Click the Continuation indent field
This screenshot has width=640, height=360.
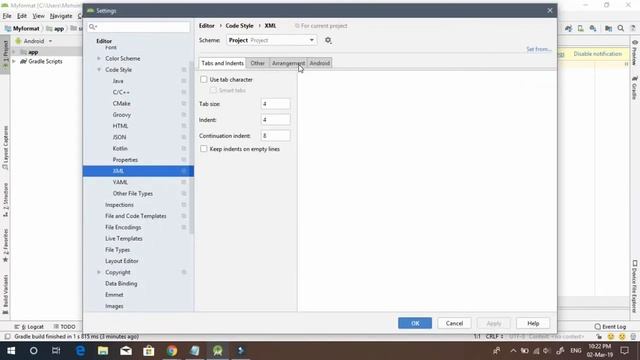(276, 136)
